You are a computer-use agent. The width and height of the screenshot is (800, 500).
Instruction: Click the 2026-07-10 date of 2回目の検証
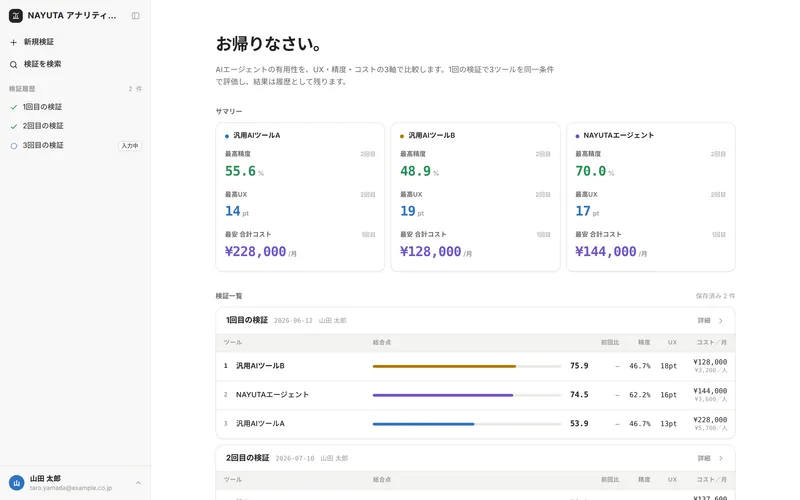pos(295,458)
